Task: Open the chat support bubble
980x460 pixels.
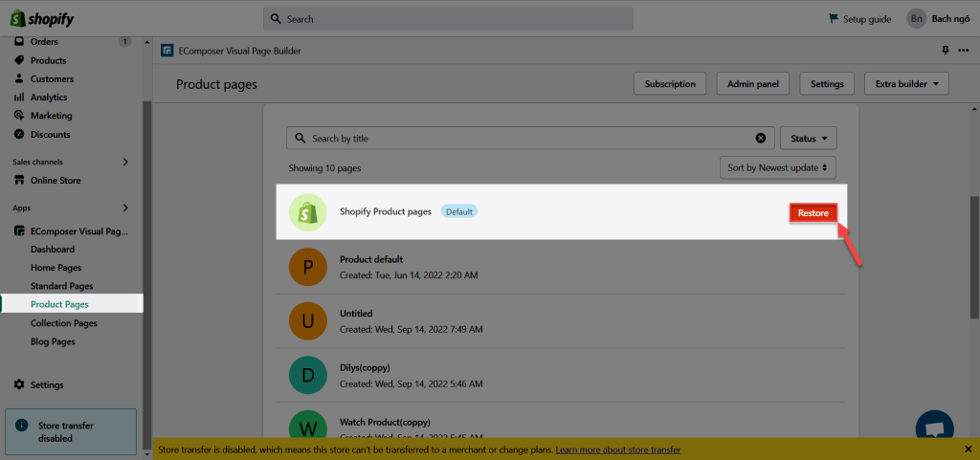Action: [935, 425]
